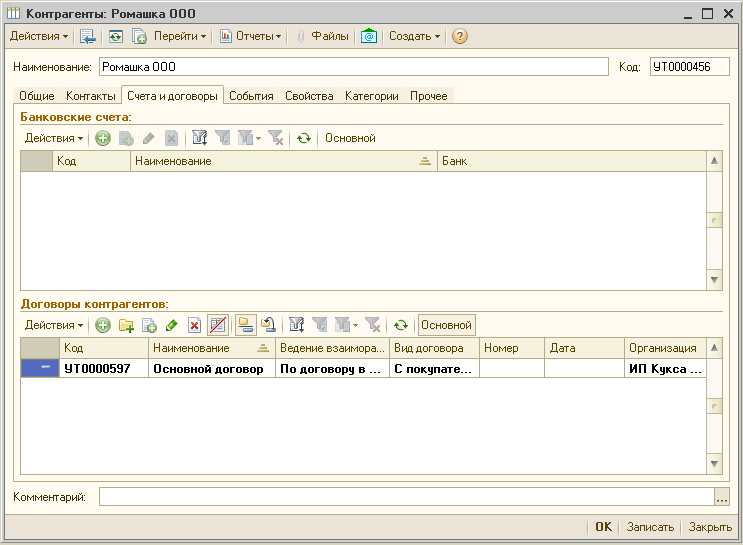Switch to the Общие tab

click(x=36, y=96)
